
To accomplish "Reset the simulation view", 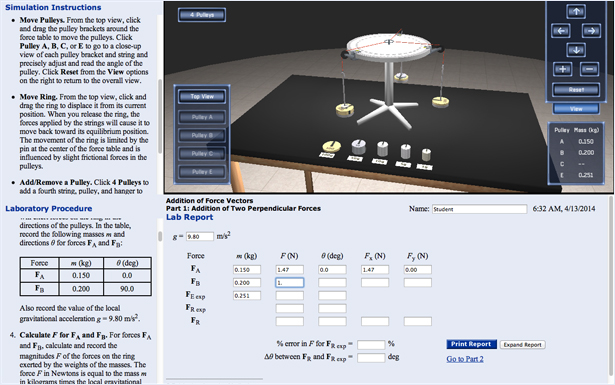I will [x=576, y=89].
